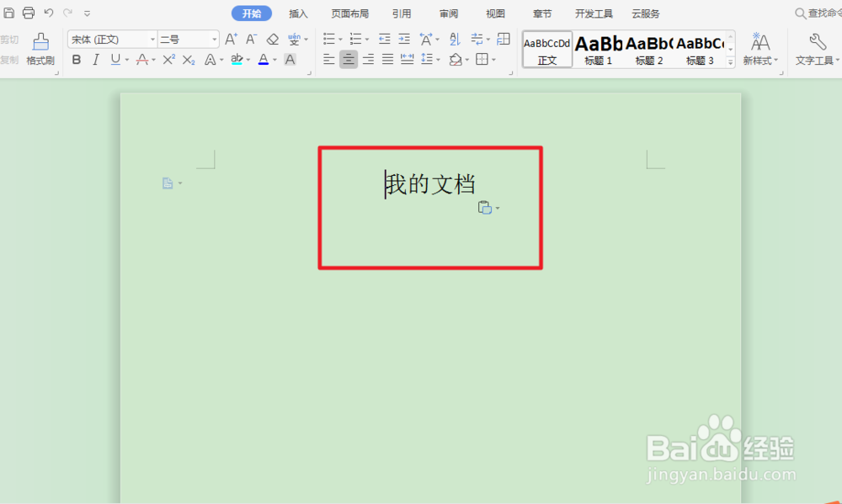Toggle left alignment of text
The height and width of the screenshot is (504, 842).
click(330, 59)
